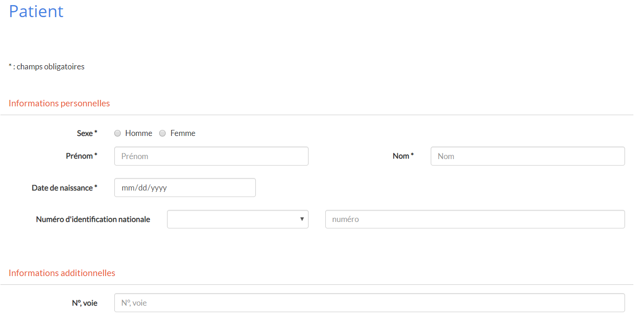
Task: Click the "Prénom *" field label
Action: (x=81, y=156)
